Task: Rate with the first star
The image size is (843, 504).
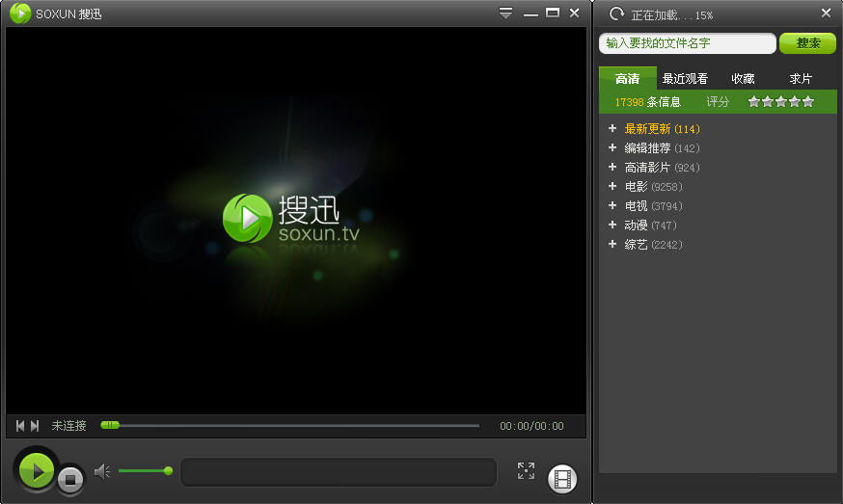Action: 753,101
